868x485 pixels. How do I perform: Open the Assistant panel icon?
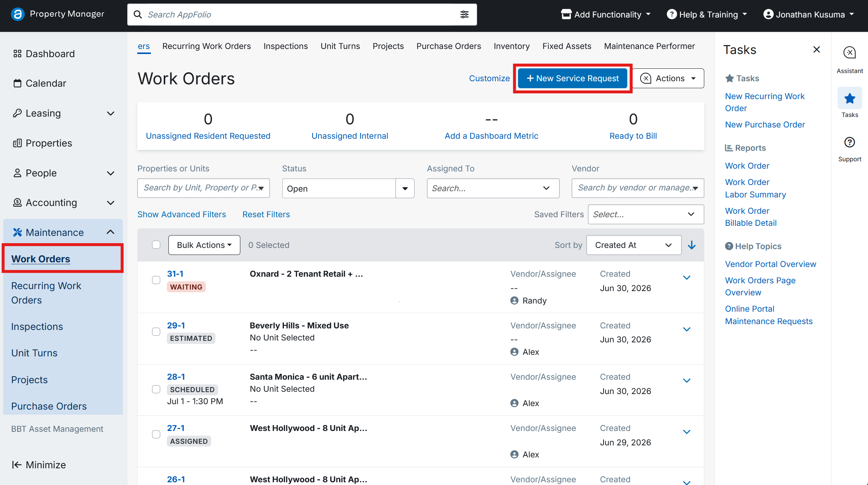point(849,52)
